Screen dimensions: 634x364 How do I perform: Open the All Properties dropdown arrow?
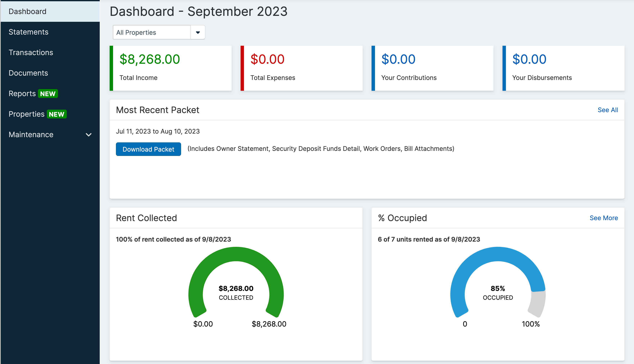[198, 33]
